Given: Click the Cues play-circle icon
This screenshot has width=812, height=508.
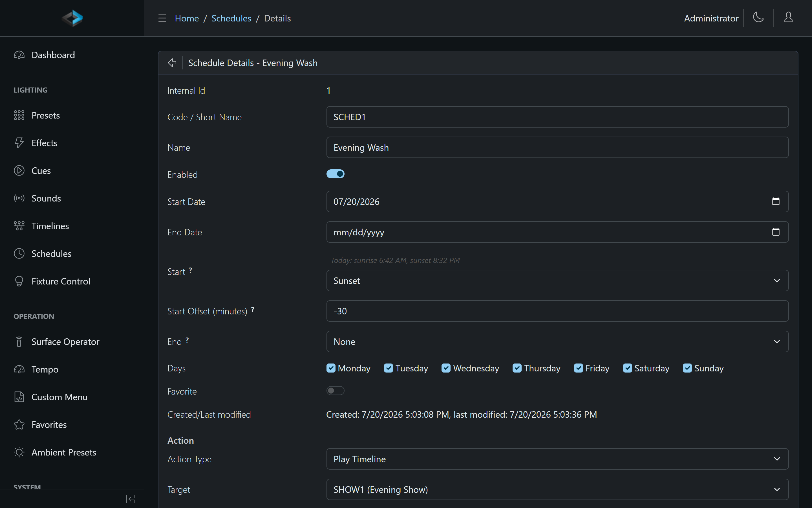Looking at the screenshot, I should coord(19,171).
